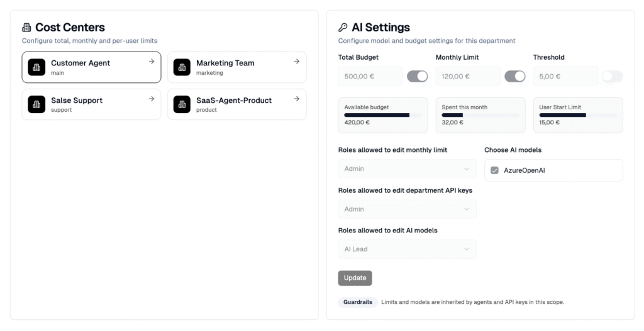Click the Customer Agent building icon

tap(36, 67)
